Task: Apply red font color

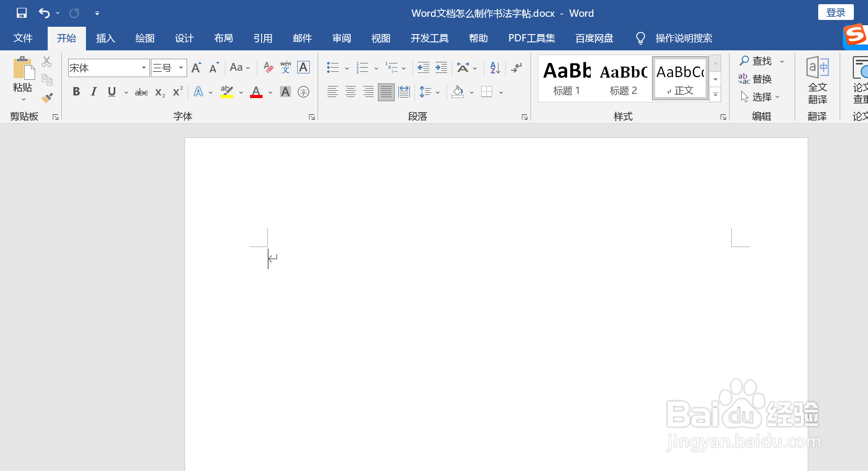Action: click(x=256, y=92)
